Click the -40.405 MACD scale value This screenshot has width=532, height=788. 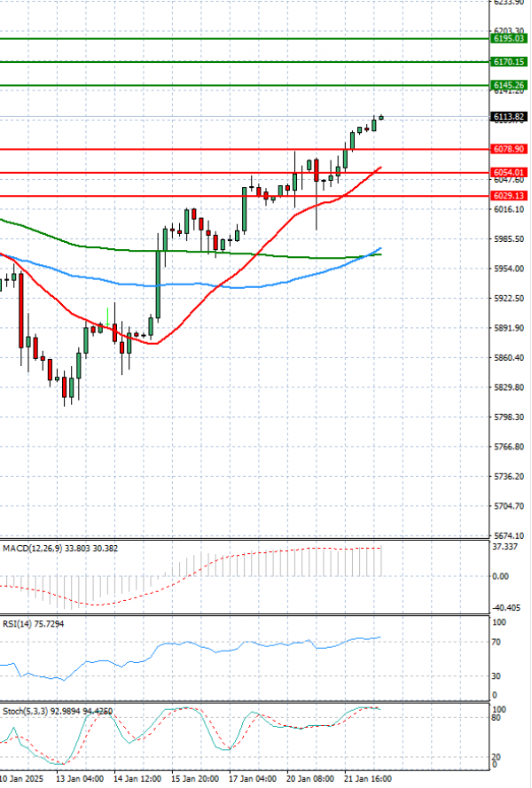pos(506,607)
